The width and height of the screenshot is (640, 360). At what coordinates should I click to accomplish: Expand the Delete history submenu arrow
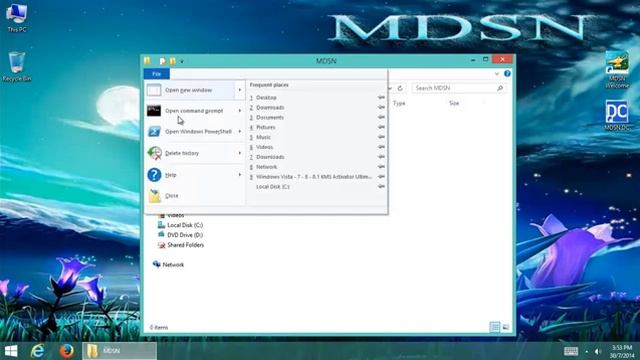240,153
